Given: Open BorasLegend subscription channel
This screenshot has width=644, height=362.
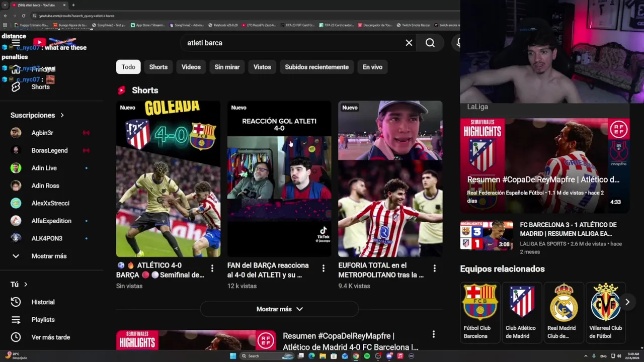Looking at the screenshot, I should click(49, 150).
